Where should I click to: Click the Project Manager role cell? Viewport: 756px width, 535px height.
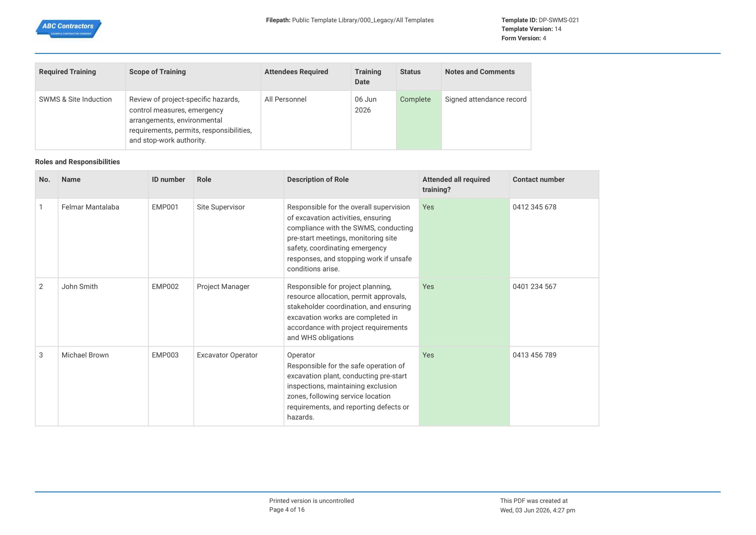(x=239, y=312)
